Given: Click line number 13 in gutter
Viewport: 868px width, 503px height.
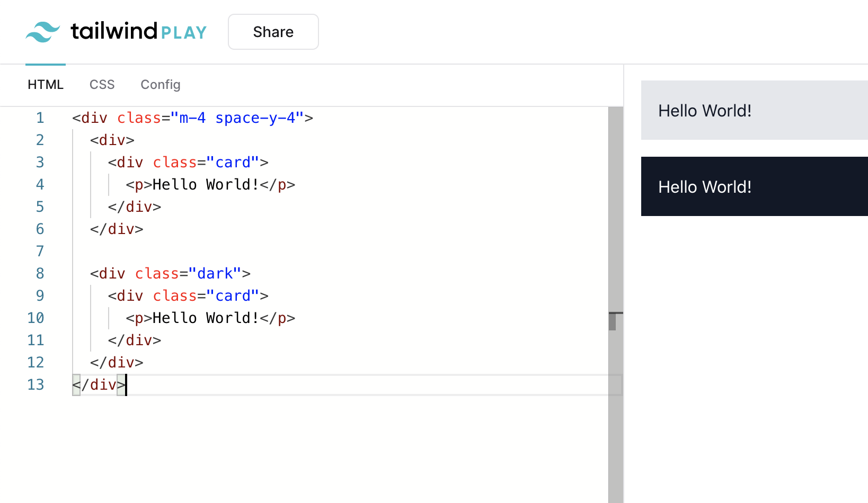Looking at the screenshot, I should coord(36,385).
